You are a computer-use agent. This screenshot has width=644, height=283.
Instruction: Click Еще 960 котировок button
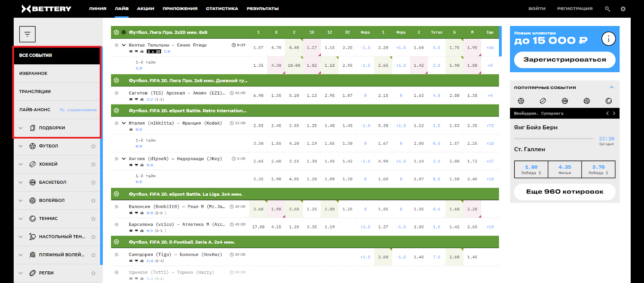point(564,192)
